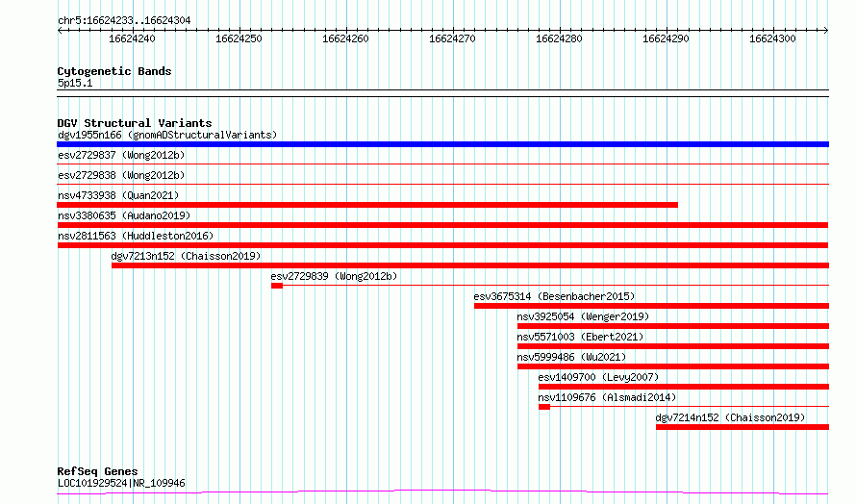Click ruler position 16624290
856x504 pixels.
pyautogui.click(x=666, y=38)
